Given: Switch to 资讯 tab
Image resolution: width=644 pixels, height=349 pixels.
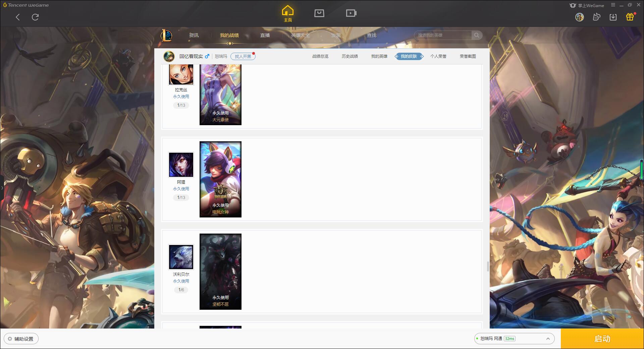Looking at the screenshot, I should tap(194, 35).
